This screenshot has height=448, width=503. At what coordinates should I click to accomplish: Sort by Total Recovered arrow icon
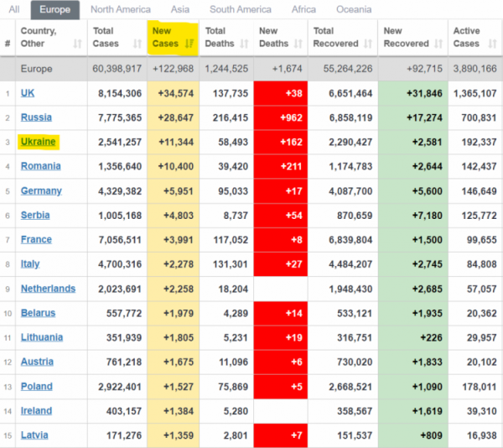pos(368,44)
